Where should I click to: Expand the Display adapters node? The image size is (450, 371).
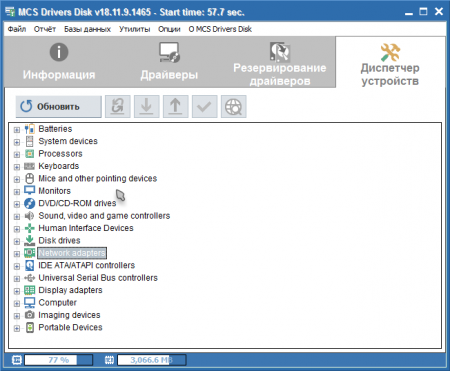click(17, 291)
